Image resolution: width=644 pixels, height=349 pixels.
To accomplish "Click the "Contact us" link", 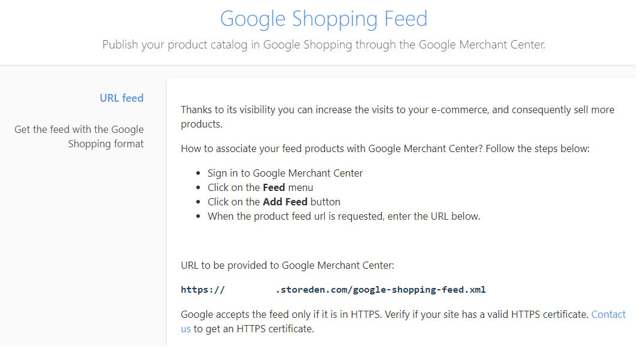I will (608, 315).
